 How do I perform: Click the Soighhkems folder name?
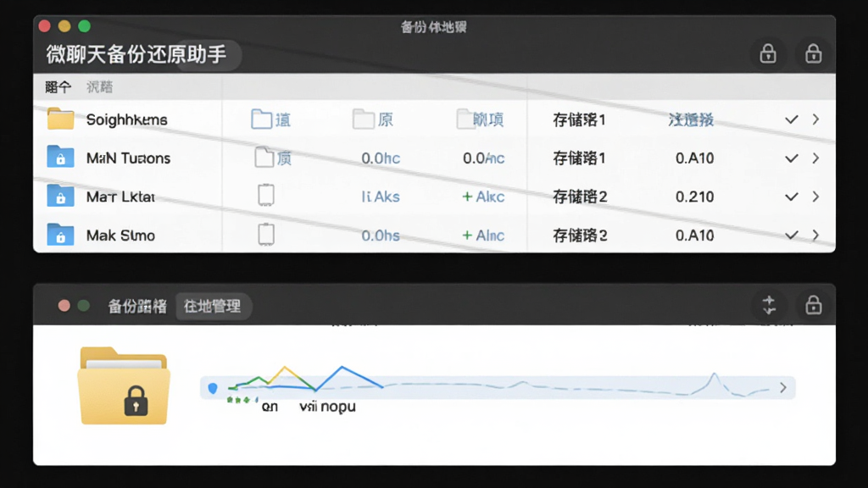(127, 119)
